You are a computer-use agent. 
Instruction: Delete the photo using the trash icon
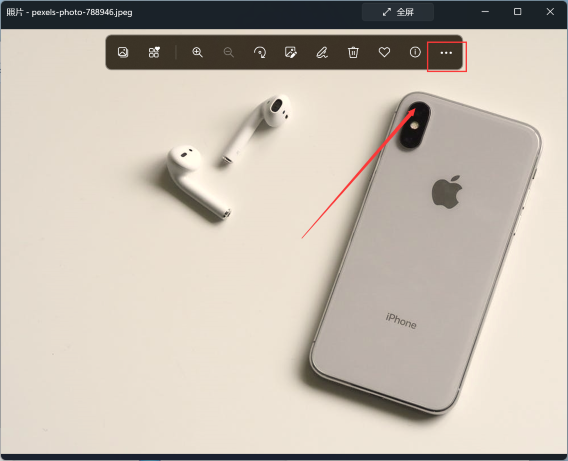pos(353,53)
